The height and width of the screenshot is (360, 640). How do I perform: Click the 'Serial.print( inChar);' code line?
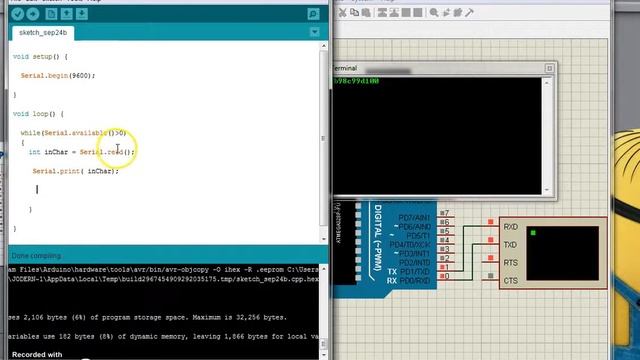coord(76,171)
